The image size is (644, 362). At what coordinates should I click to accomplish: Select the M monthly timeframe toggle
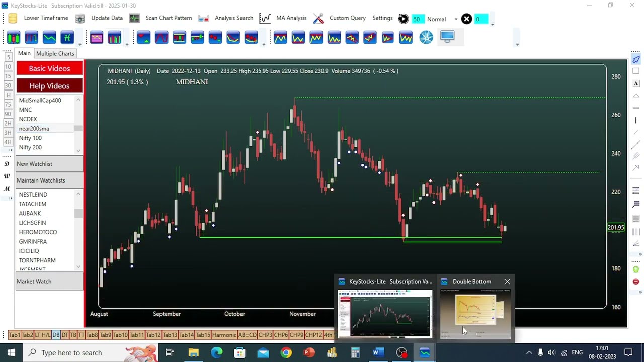pos(7,189)
